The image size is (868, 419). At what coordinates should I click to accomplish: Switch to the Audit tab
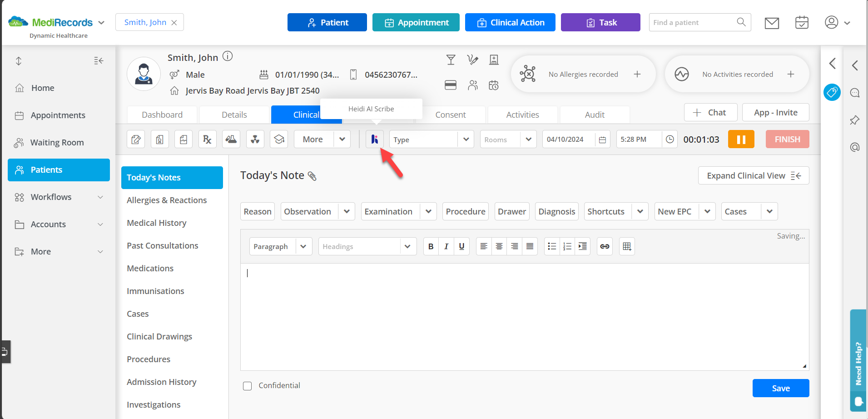coord(595,115)
